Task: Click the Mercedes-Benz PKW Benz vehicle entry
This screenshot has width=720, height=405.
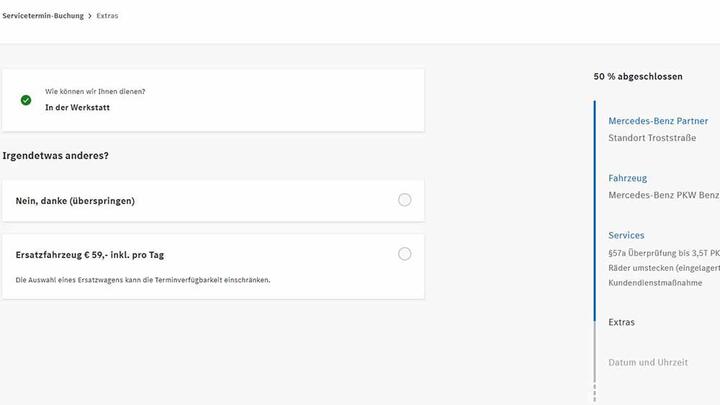Action: click(x=663, y=195)
